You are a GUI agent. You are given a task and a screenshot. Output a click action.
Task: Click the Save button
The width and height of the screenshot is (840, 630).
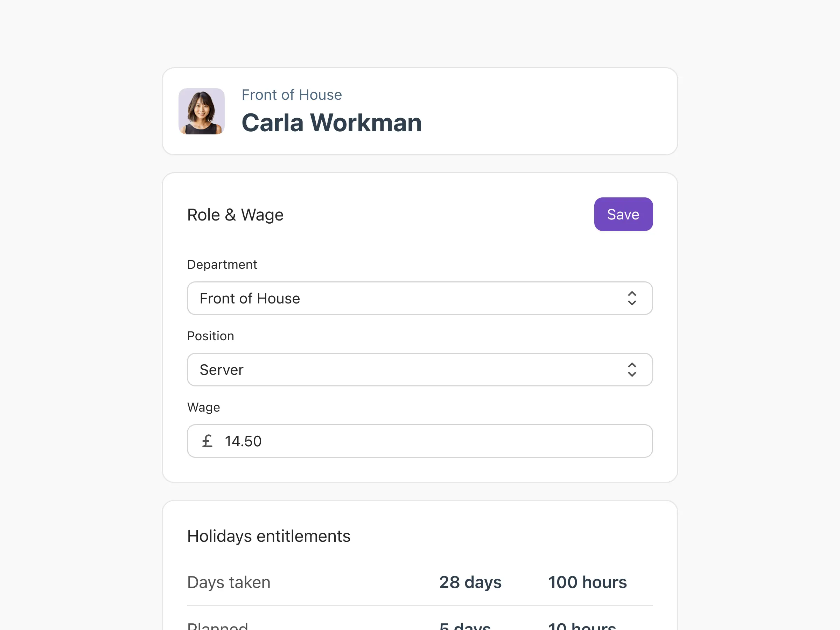tap(623, 214)
